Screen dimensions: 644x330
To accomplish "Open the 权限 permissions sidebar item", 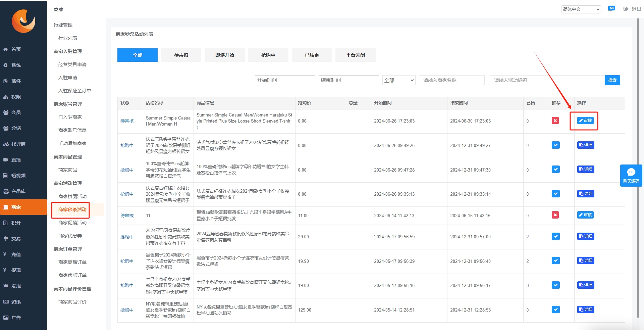I will [x=23, y=97].
